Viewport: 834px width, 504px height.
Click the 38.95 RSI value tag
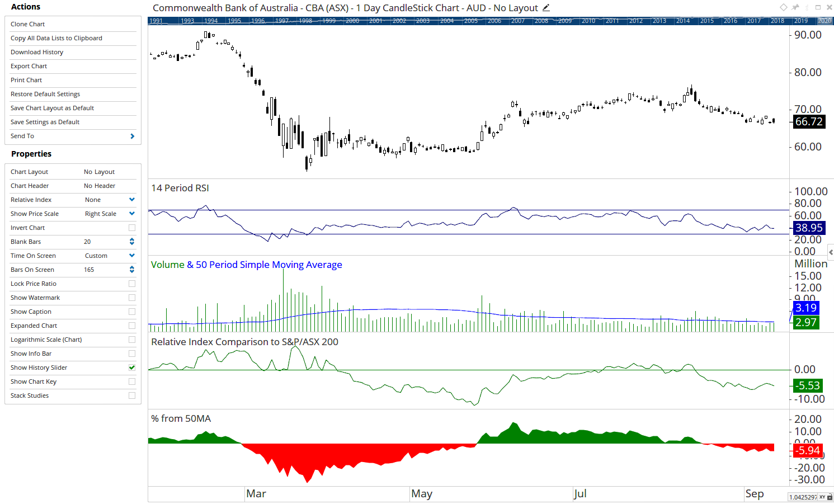pyautogui.click(x=808, y=228)
